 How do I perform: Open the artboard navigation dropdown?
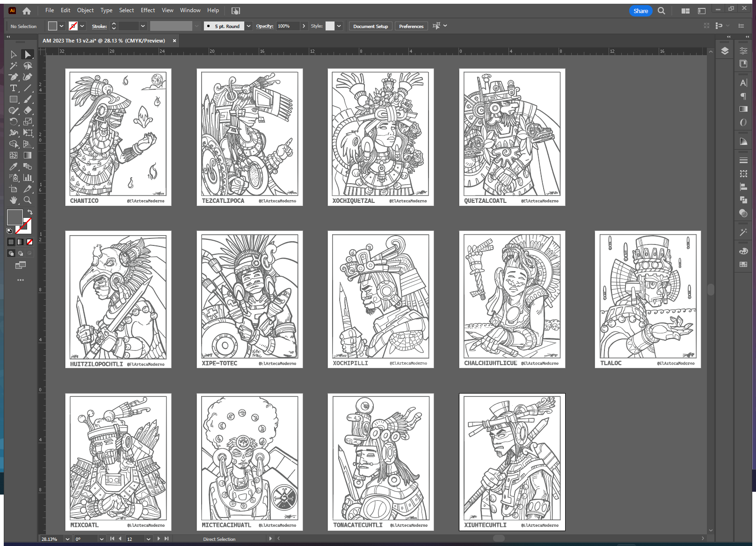tap(148, 539)
